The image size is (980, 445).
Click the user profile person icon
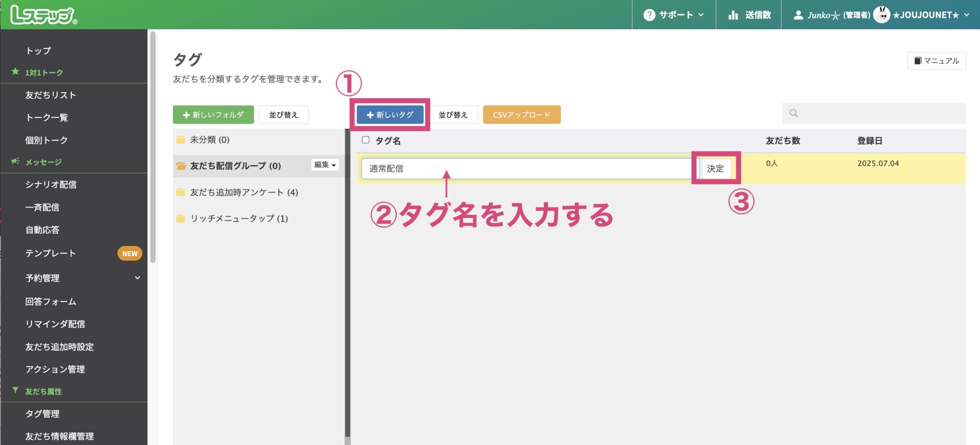point(798,15)
